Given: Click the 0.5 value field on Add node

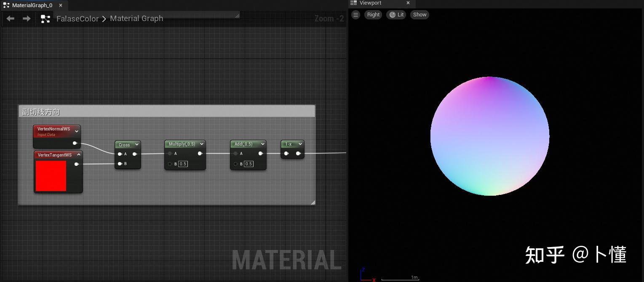Looking at the screenshot, I should pyautogui.click(x=249, y=164).
